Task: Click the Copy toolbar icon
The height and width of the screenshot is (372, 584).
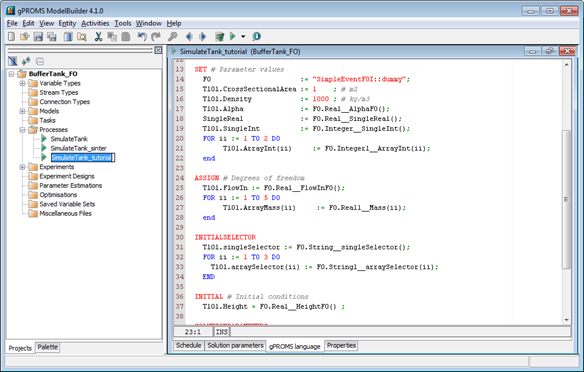Action: pyautogui.click(x=112, y=36)
